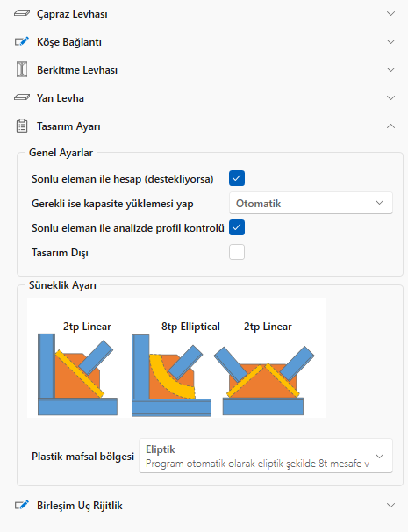
Task: Click the Köşe Bağlantı pencil icon
Action: 22,42
